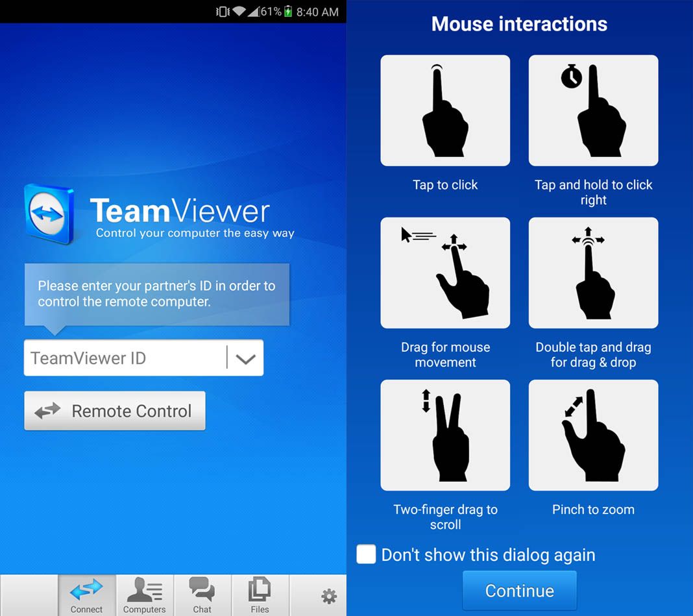Screen dimensions: 693x616
Task: Select the Tap to click gesture tile
Action: 445,110
